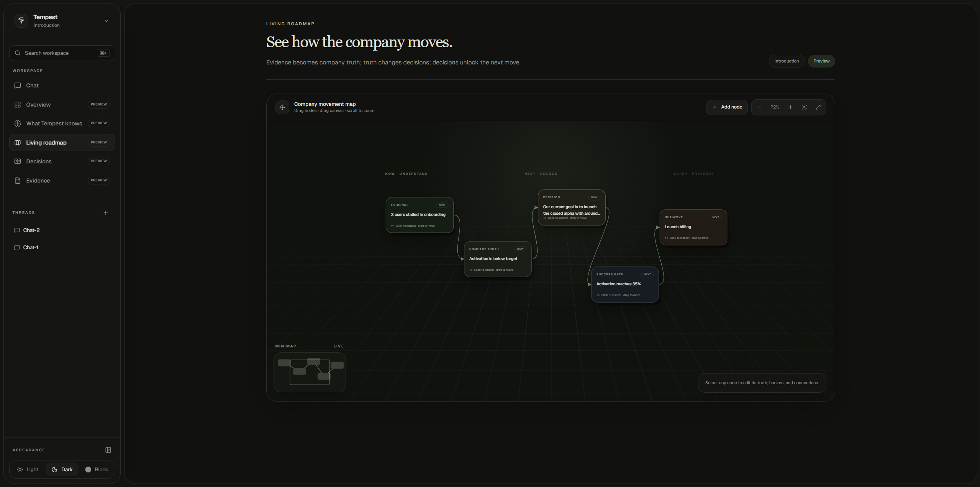Viewport: 980px width, 487px height.
Task: Click the minimap thumbnail
Action: point(310,372)
